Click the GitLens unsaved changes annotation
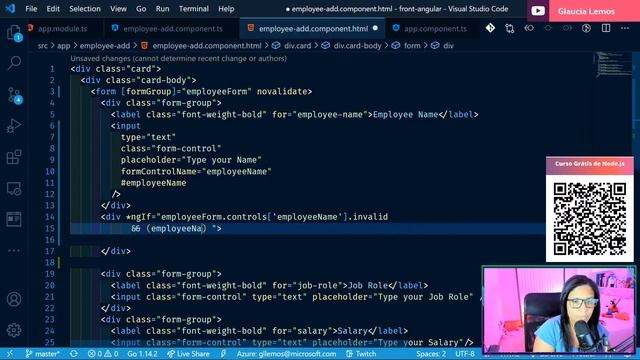 tap(178, 58)
